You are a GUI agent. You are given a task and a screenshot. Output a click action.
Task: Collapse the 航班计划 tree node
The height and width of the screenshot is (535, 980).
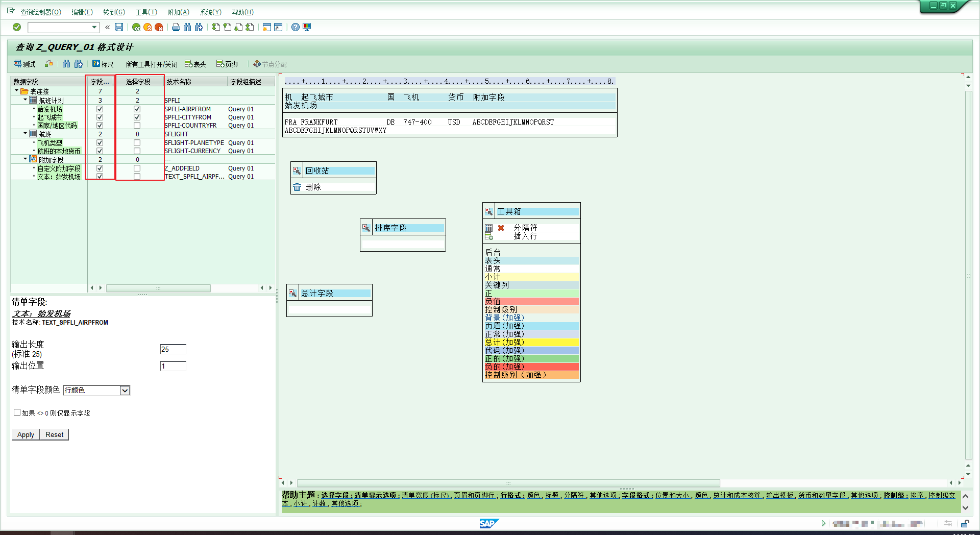click(x=26, y=100)
